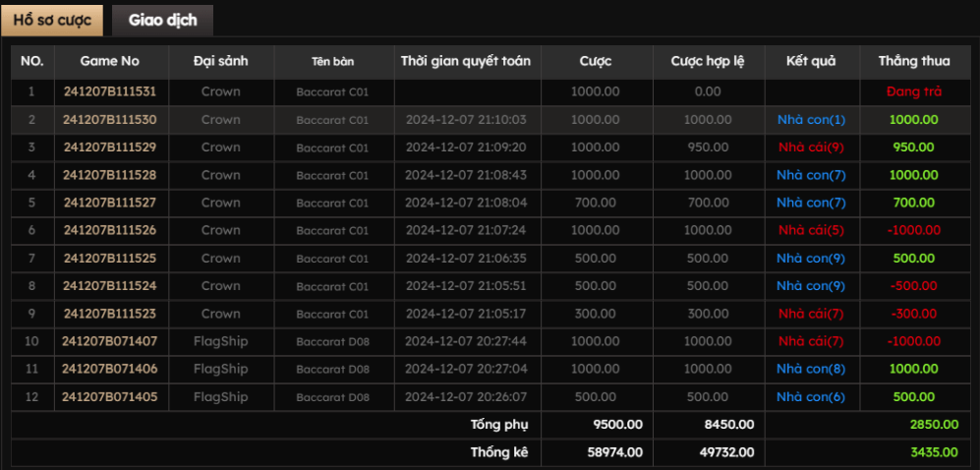Viewport: 980px width, 470px height.
Task: Click the Thắng thua column header
Action: pyautogui.click(x=914, y=61)
